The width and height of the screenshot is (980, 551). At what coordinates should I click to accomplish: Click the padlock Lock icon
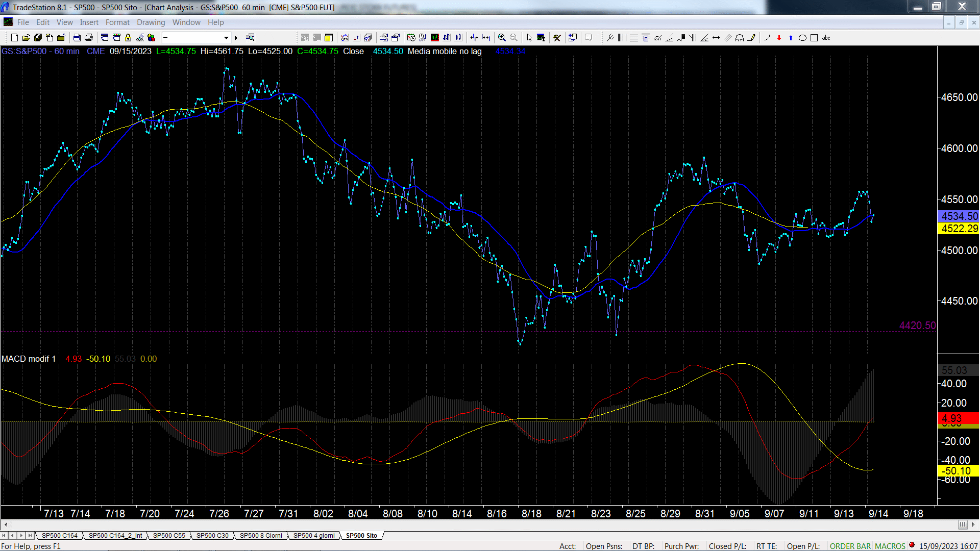128,38
